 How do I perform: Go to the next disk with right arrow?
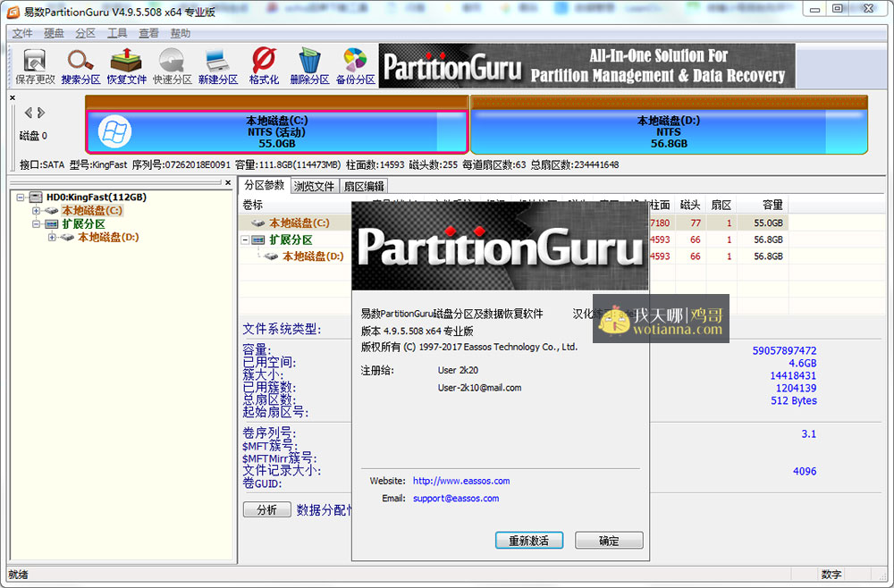pos(40,113)
